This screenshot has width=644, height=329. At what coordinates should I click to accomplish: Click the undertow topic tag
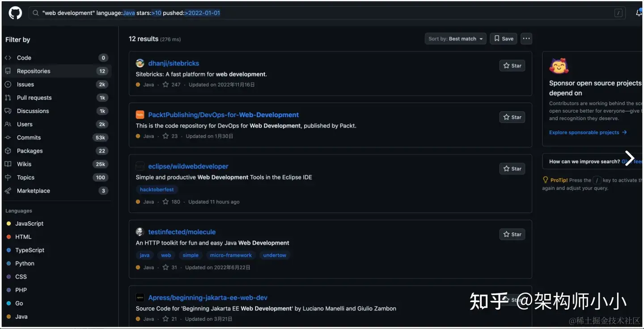coord(275,255)
